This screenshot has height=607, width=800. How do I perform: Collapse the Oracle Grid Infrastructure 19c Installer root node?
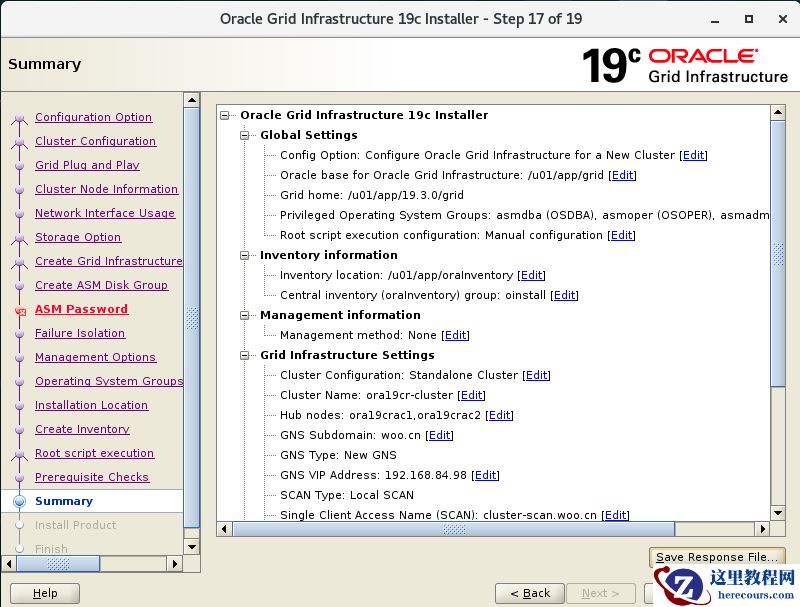pyautogui.click(x=224, y=115)
